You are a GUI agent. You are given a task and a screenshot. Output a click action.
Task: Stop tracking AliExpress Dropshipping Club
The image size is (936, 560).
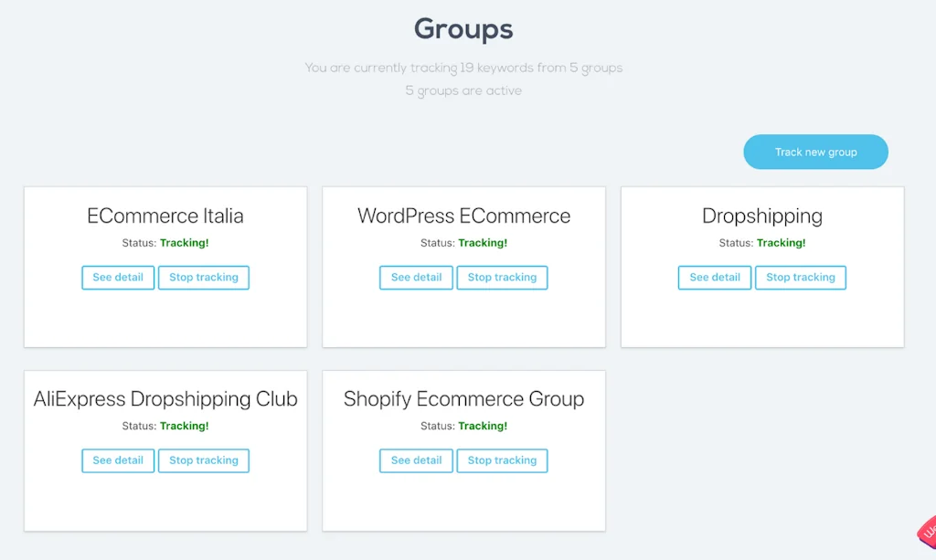tap(203, 460)
